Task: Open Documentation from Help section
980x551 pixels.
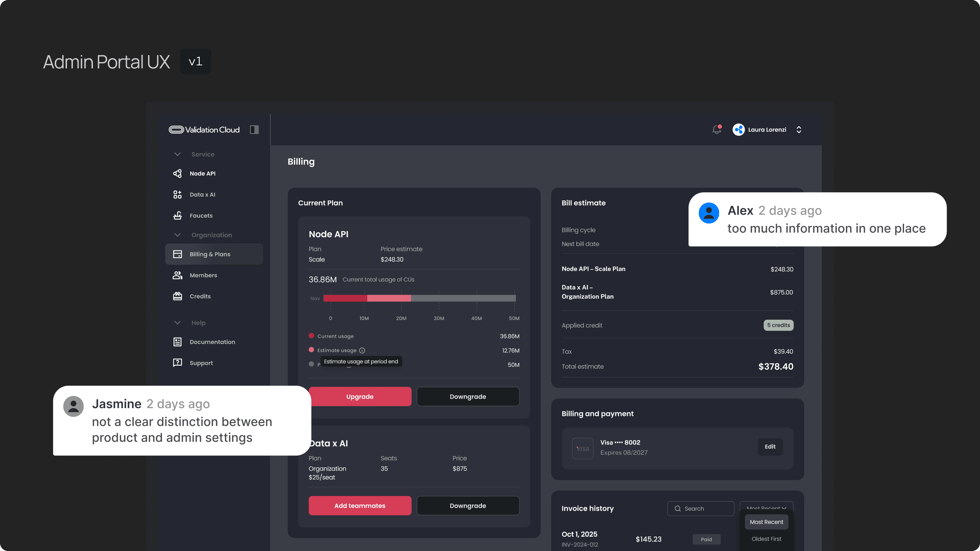Action: pyautogui.click(x=212, y=342)
